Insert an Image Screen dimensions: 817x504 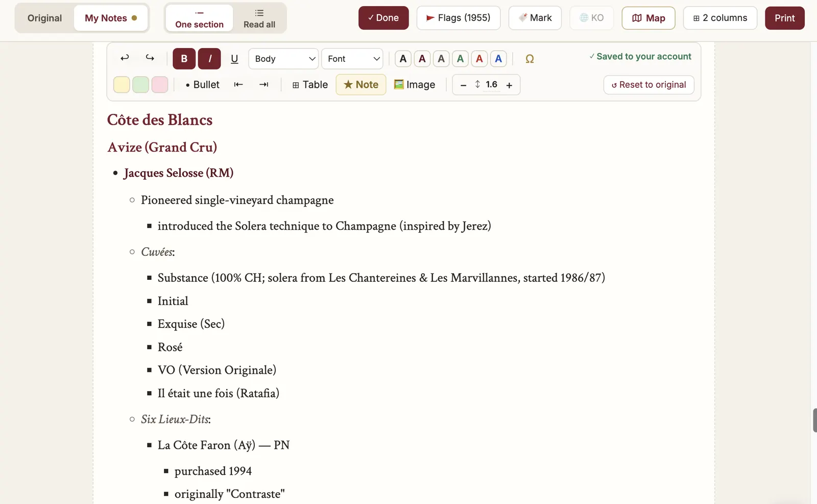(415, 85)
